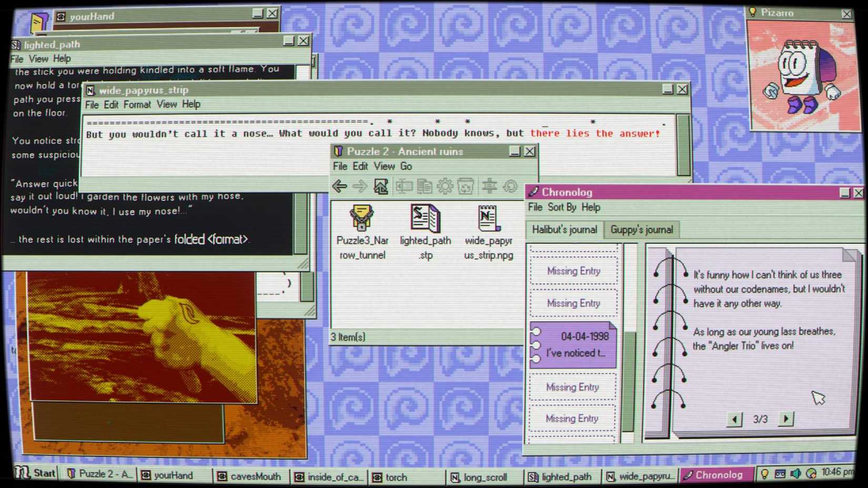Go to previous page in Chronolog journal
The width and height of the screenshot is (868, 488).
(735, 419)
